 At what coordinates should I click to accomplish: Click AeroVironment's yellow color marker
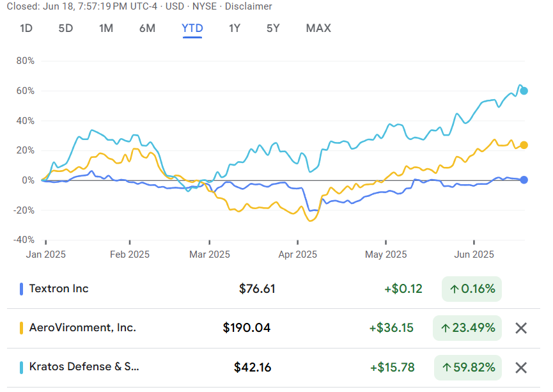pyautogui.click(x=21, y=328)
